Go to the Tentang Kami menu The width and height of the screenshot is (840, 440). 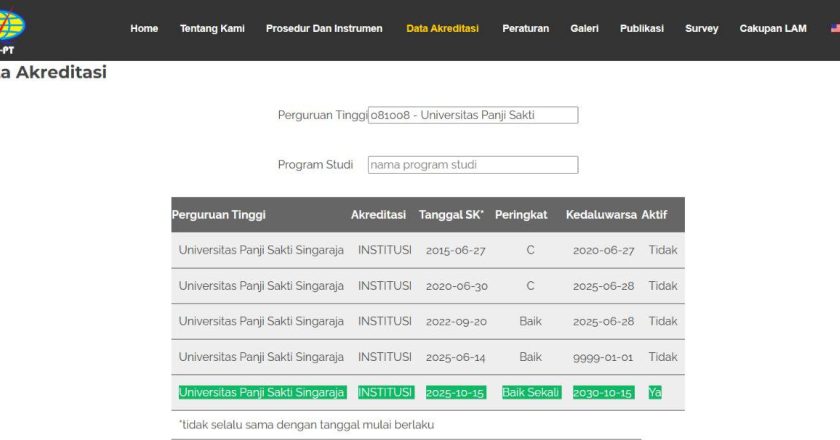212,29
